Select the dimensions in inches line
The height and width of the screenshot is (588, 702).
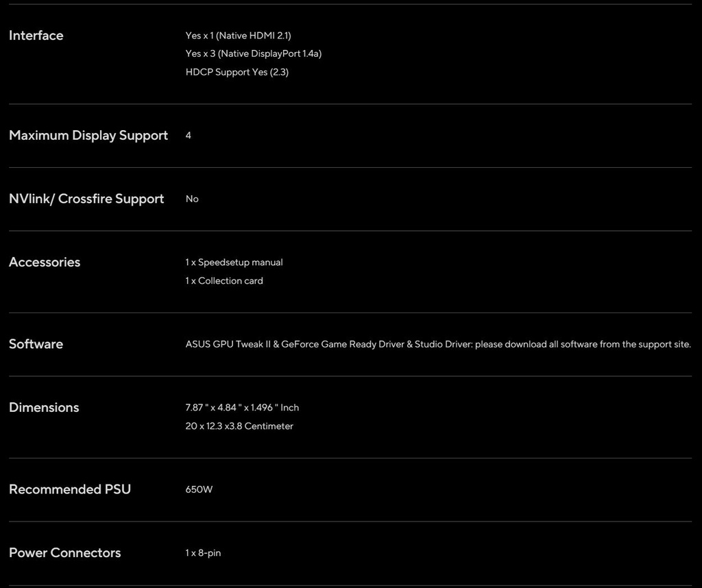[242, 408]
